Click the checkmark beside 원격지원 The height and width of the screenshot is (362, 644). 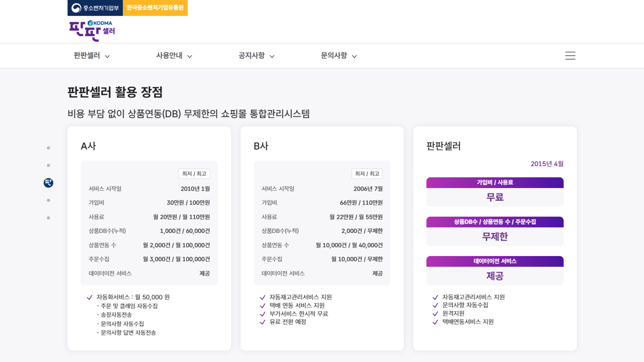[435, 314]
